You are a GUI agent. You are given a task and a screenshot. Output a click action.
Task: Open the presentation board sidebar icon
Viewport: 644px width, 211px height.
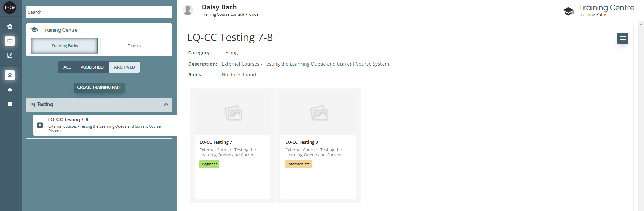tap(10, 41)
